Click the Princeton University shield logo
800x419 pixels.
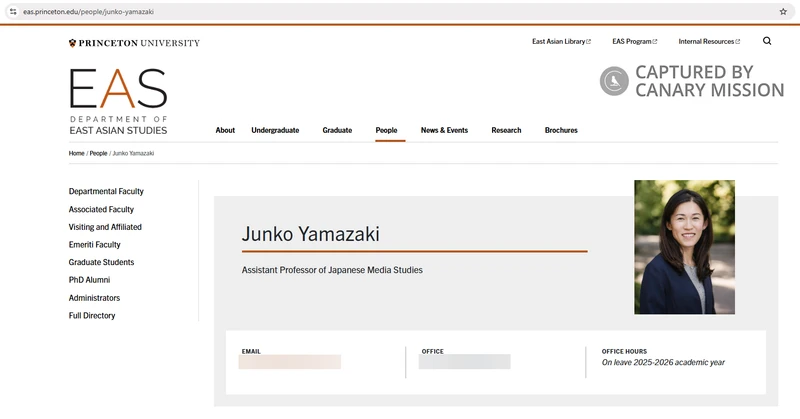(x=72, y=43)
